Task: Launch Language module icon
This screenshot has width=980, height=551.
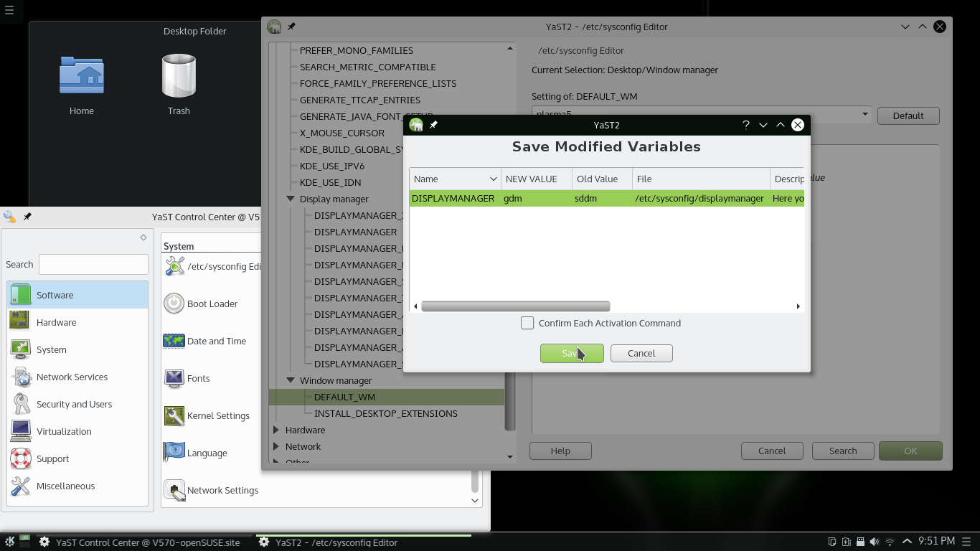Action: coord(174,453)
